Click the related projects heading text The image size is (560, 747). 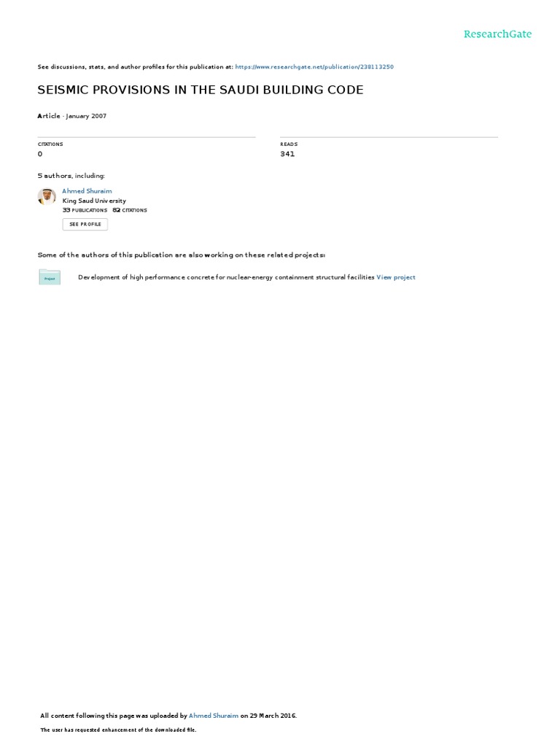pyautogui.click(x=182, y=255)
